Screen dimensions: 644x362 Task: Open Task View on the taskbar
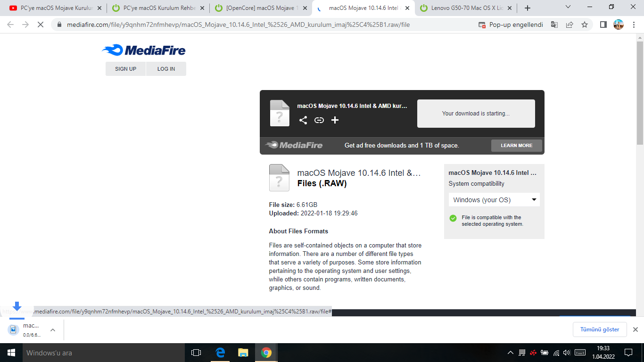tap(196, 353)
